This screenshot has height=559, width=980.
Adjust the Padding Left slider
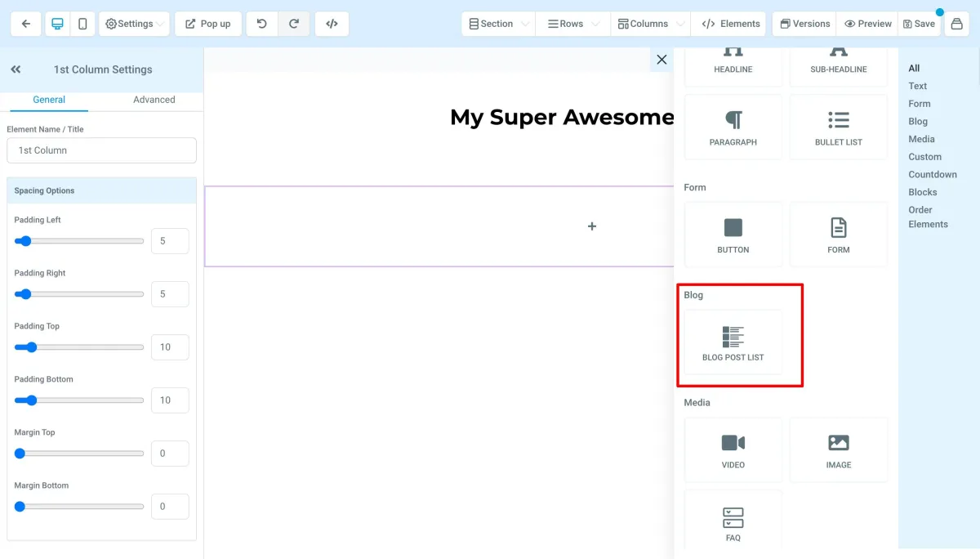click(79, 241)
